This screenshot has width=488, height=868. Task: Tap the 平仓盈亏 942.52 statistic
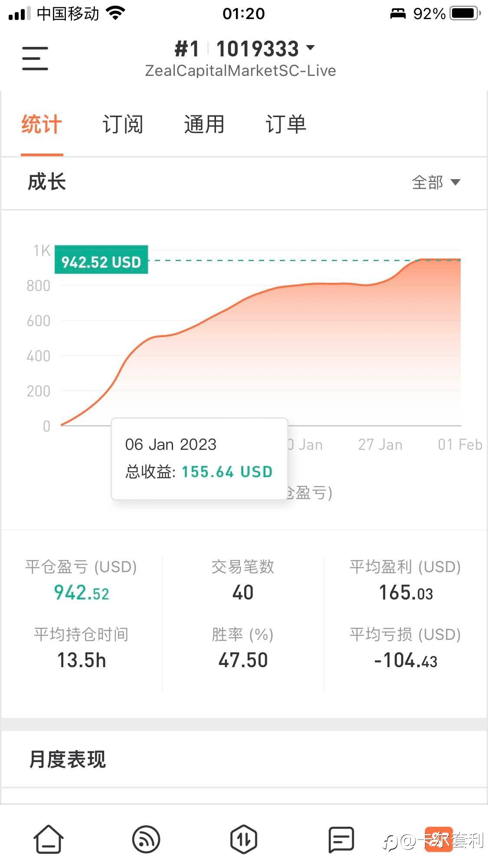[x=81, y=593]
